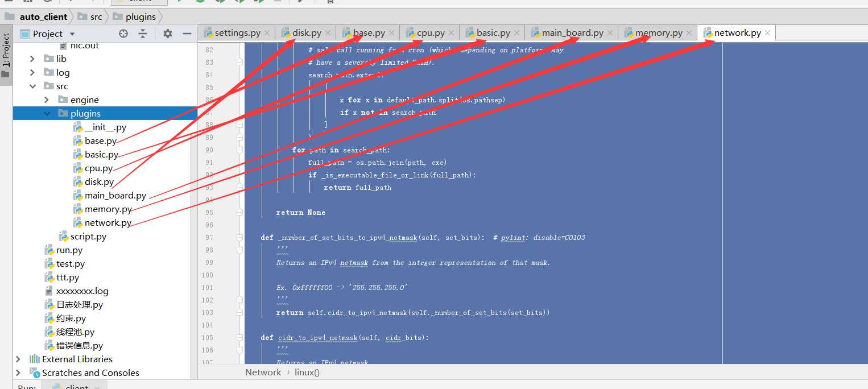Select run.py in project tree
Viewport: 868px width, 389px height.
tap(69, 250)
